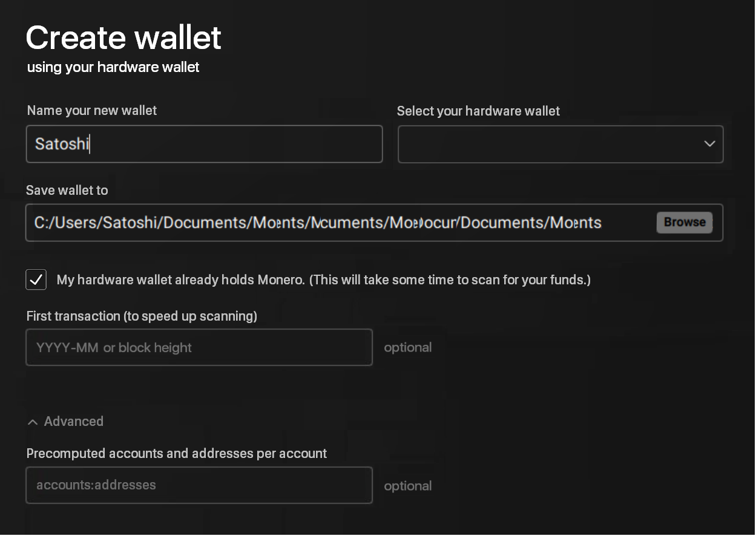Click the upward chevron next to Advanced
The height and width of the screenshot is (536, 756).
click(x=33, y=422)
